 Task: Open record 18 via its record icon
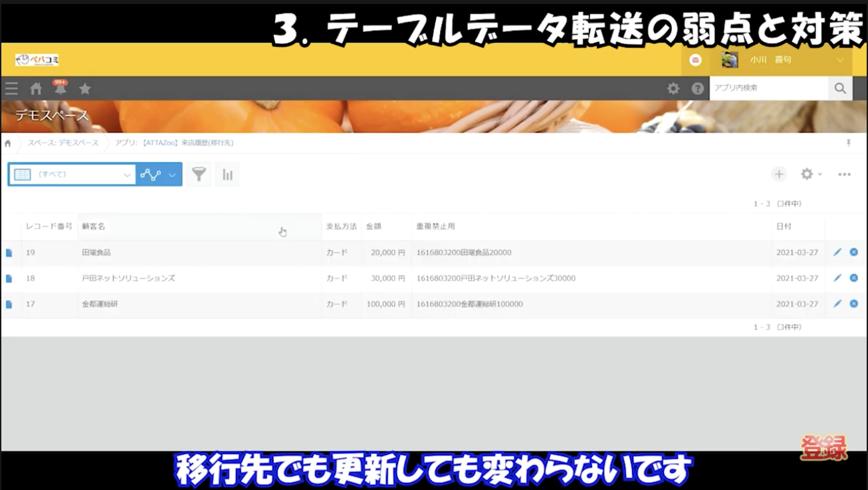pos(7,278)
